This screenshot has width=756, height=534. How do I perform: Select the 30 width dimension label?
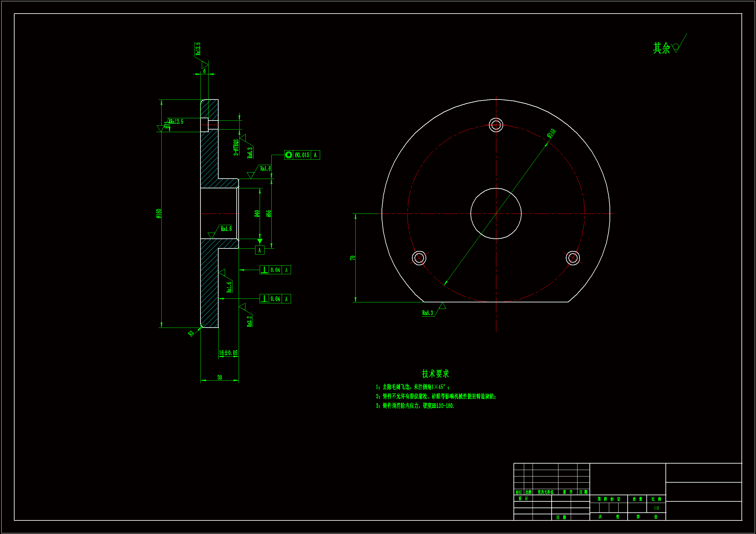[x=220, y=378]
